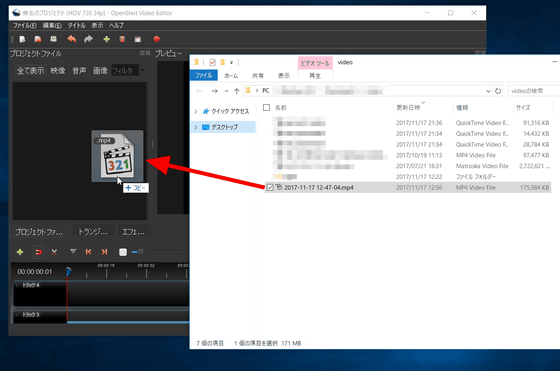The height and width of the screenshot is (371, 560).
Task: Collapse トラック 4 track chevron
Action: [x=17, y=285]
